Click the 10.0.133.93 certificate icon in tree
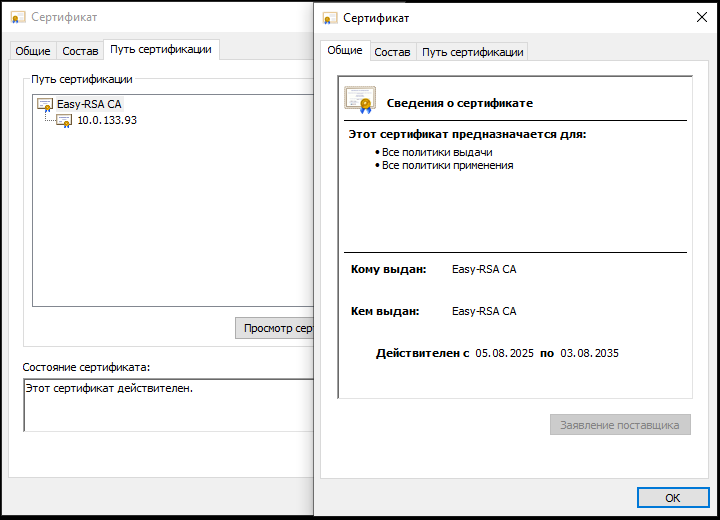The image size is (720, 520). click(64, 121)
